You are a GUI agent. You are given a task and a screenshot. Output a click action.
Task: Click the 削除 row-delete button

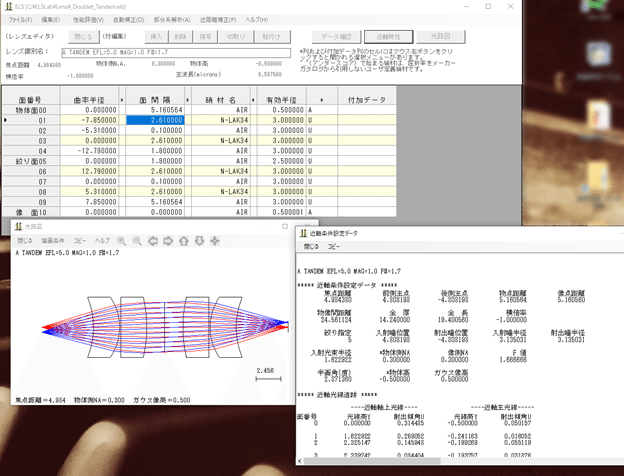tap(180, 37)
